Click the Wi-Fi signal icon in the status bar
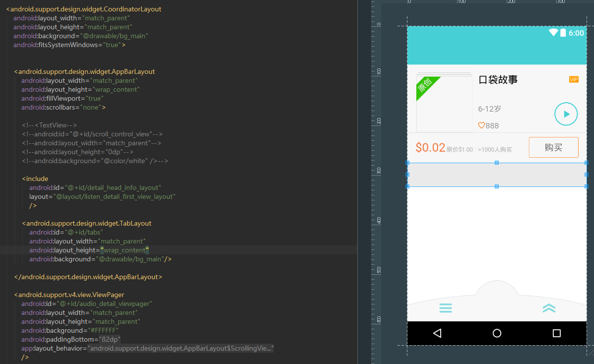The height and width of the screenshot is (364, 594). click(x=553, y=33)
